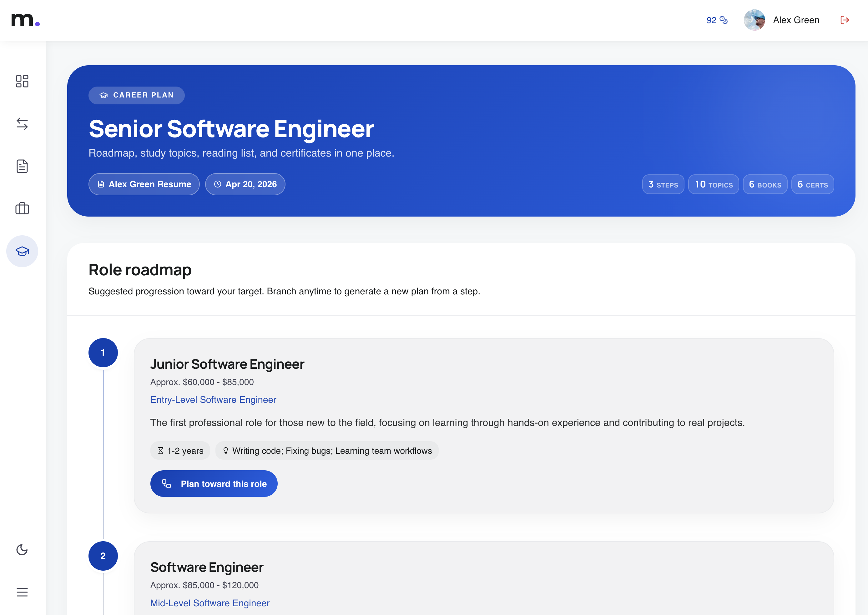This screenshot has width=868, height=615.
Task: Open the jobs briefcase icon in sidebar
Action: tap(22, 209)
